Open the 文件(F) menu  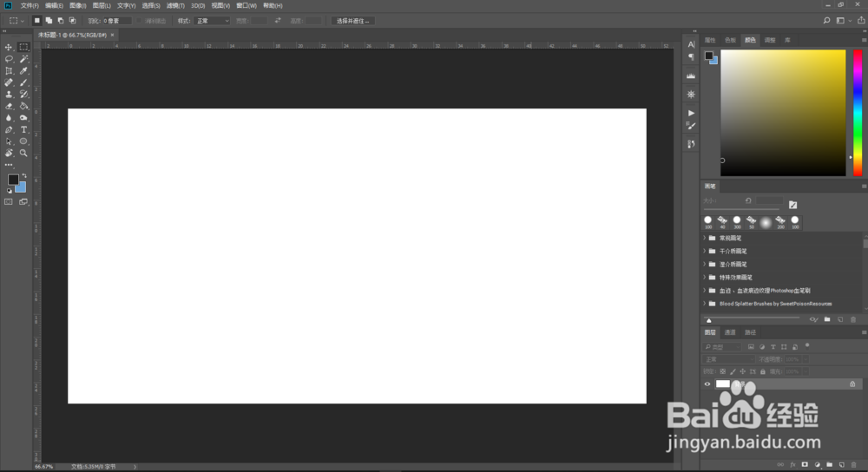(x=30, y=5)
